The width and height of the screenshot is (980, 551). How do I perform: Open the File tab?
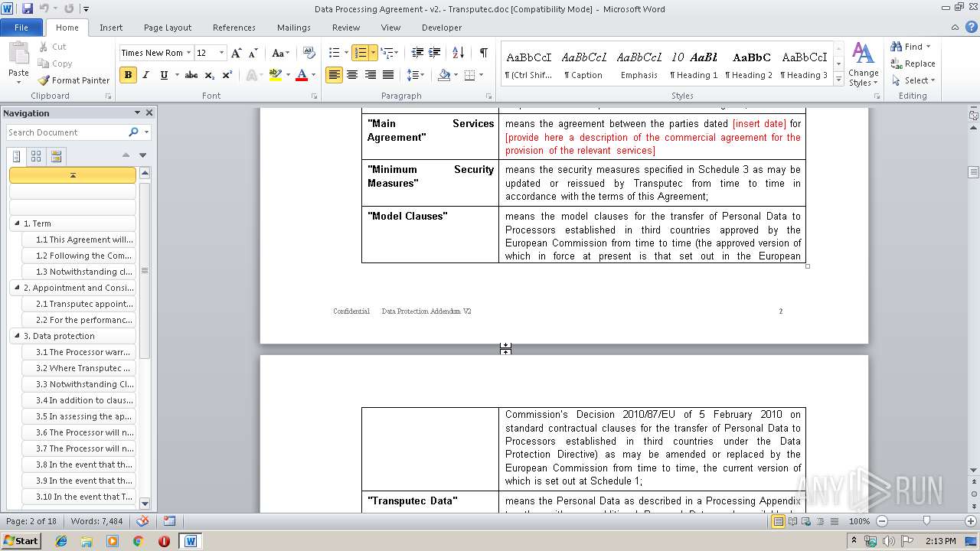(21, 28)
